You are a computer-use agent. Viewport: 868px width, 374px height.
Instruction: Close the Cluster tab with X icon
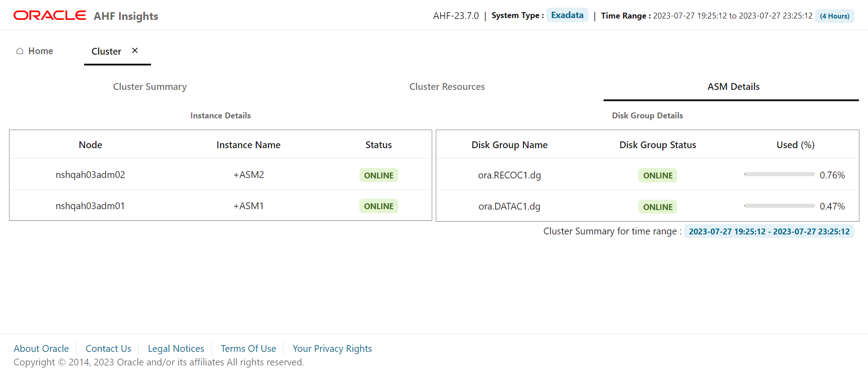(135, 51)
